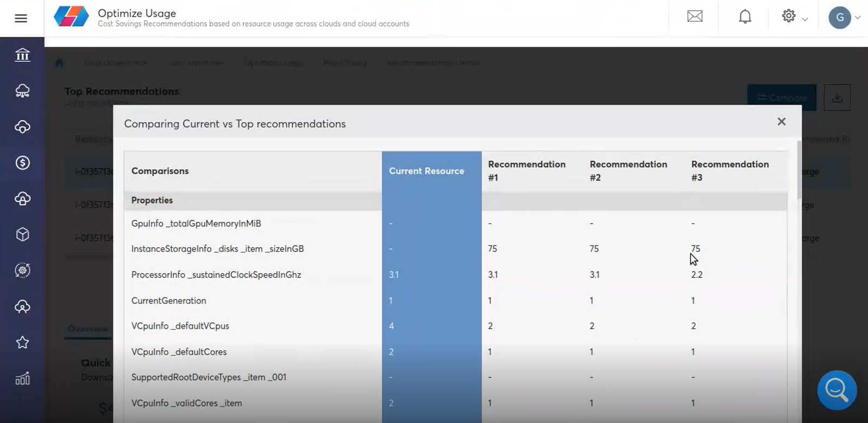The height and width of the screenshot is (423, 868).
Task: Click the dialog title Comparing Current vs Top recommendations
Action: (x=235, y=124)
